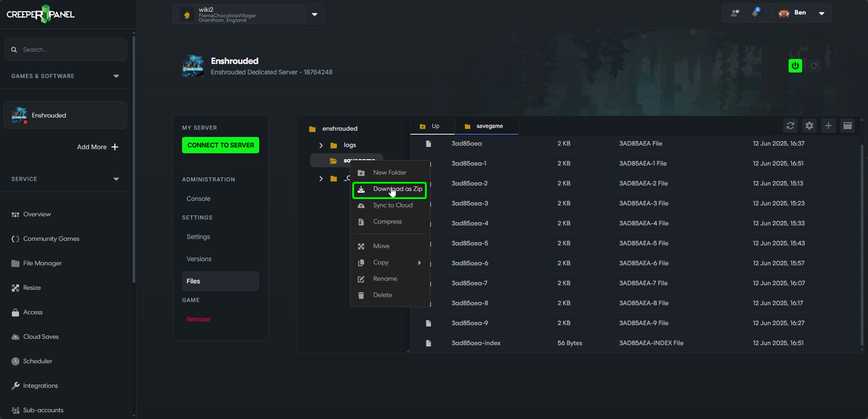Focus the Search input field

click(66, 49)
